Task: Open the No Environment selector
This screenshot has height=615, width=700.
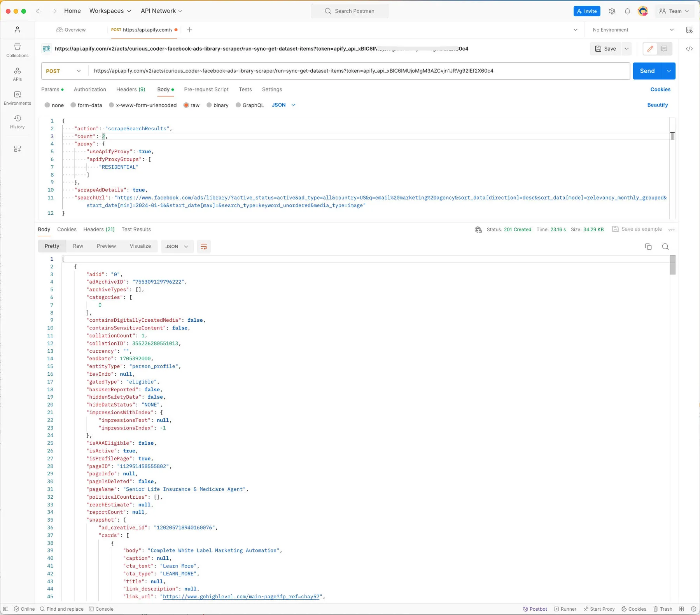Action: click(633, 30)
